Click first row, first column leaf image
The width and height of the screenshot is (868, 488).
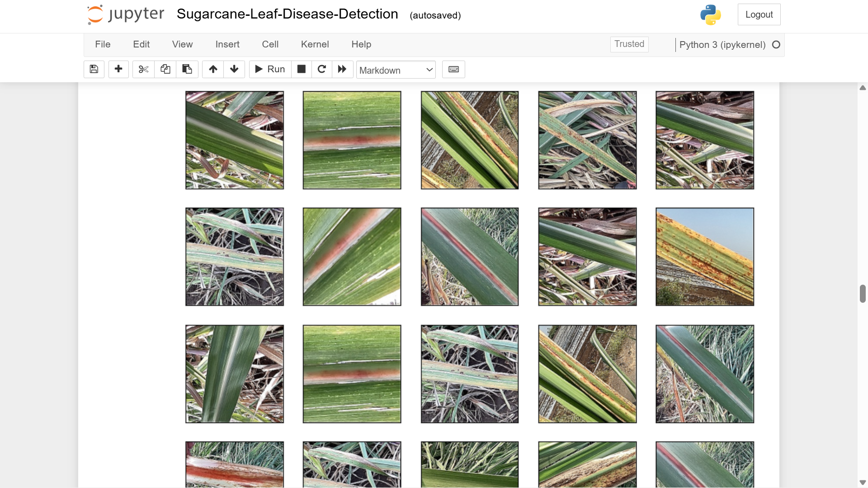(235, 140)
